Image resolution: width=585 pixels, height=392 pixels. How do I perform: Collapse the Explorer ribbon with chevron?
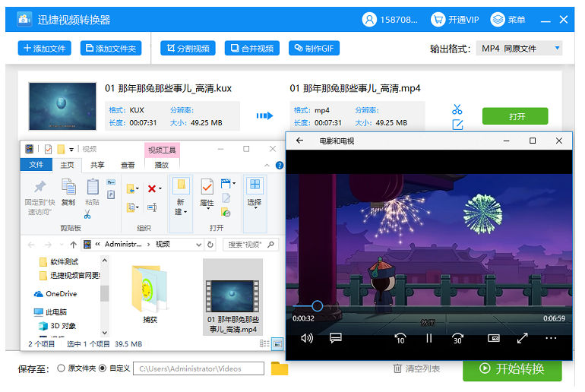267,165
